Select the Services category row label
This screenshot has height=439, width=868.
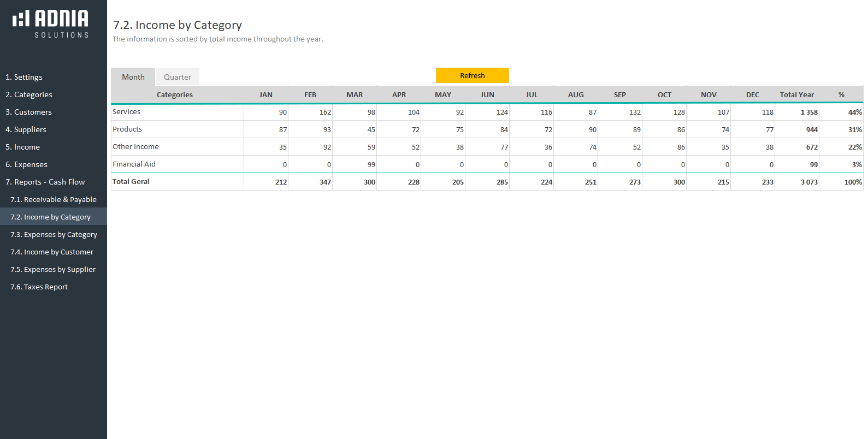[x=127, y=111]
